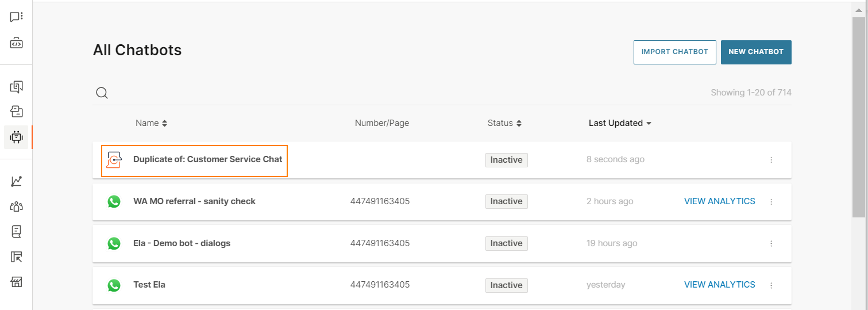Sort chatbots by Name column
868x310 pixels.
coord(152,123)
